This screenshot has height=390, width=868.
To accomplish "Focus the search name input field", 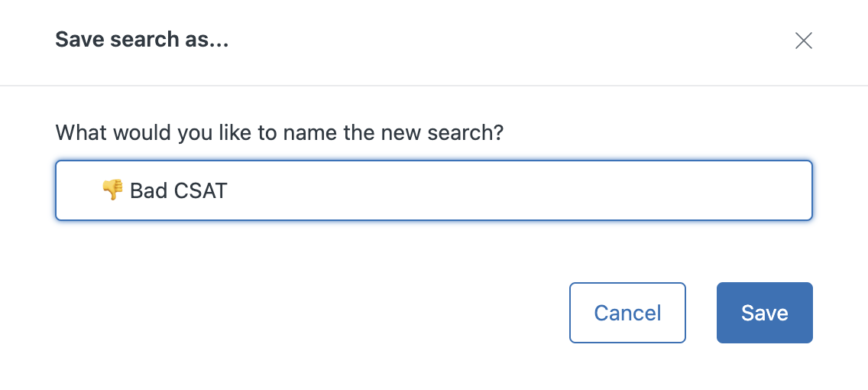I will (434, 190).
